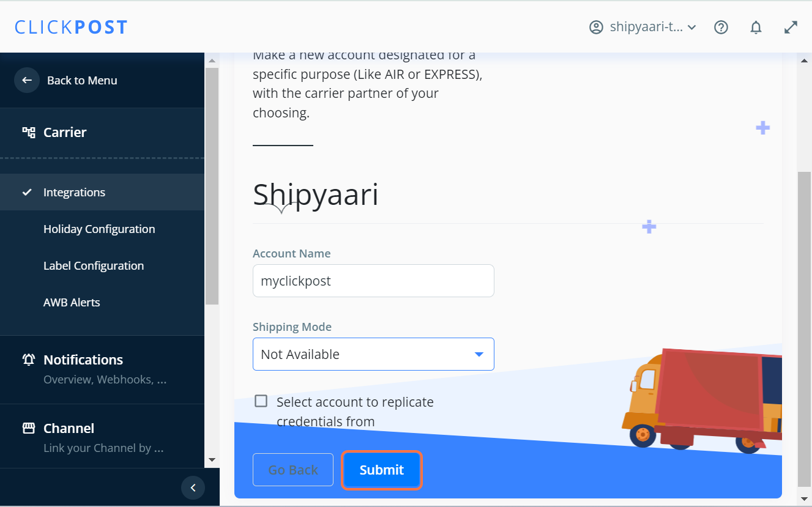Viewport: 812px width, 507px height.
Task: Click the Submit button
Action: click(x=382, y=470)
